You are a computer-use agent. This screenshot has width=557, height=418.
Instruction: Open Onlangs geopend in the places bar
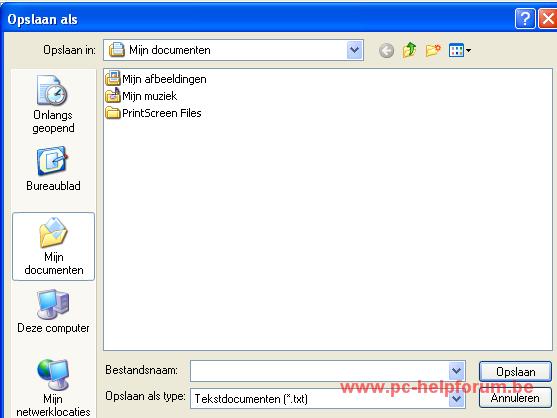53,104
